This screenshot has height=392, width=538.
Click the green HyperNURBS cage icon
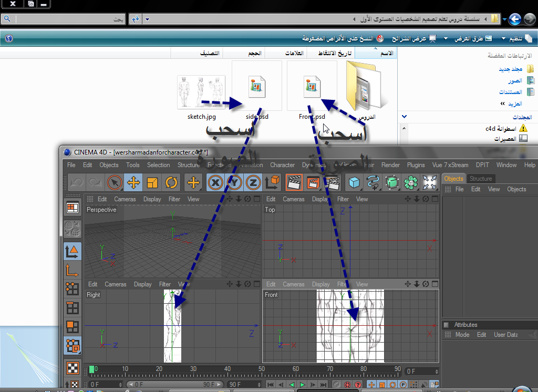pyautogui.click(x=392, y=182)
